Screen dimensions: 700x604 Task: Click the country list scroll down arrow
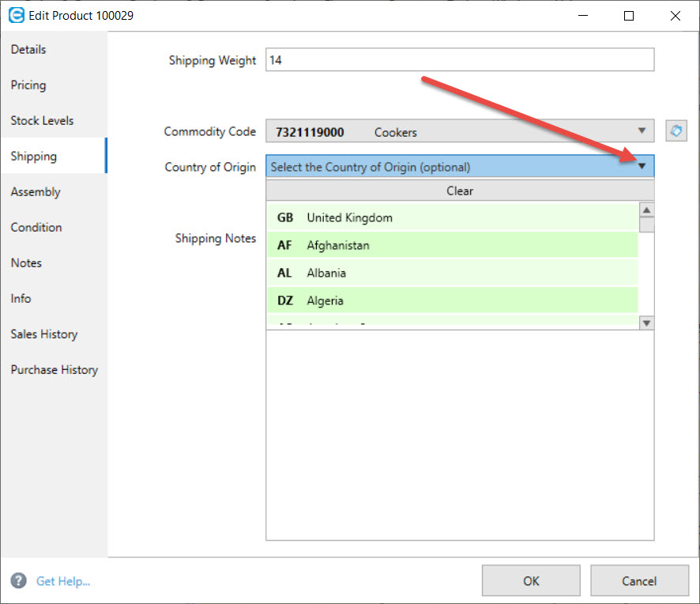[646, 323]
